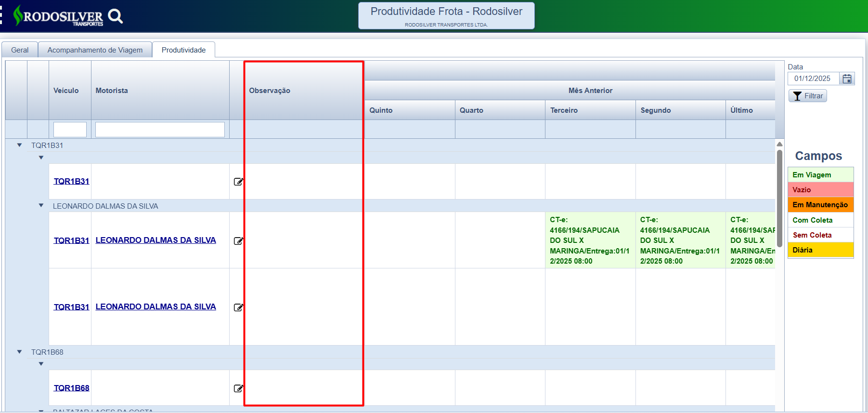868x413 pixels.
Task: Select the Diária yellow legend swatch
Action: point(820,250)
